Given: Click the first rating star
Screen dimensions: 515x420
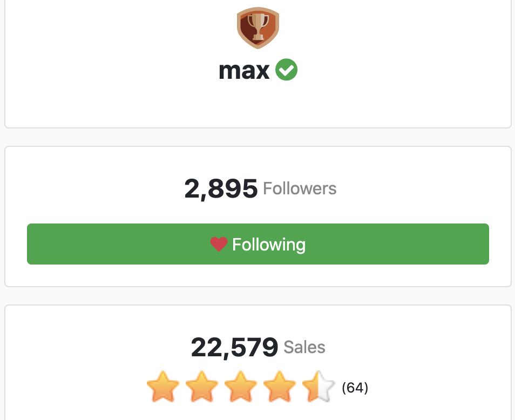Looking at the screenshot, I should 163,387.
